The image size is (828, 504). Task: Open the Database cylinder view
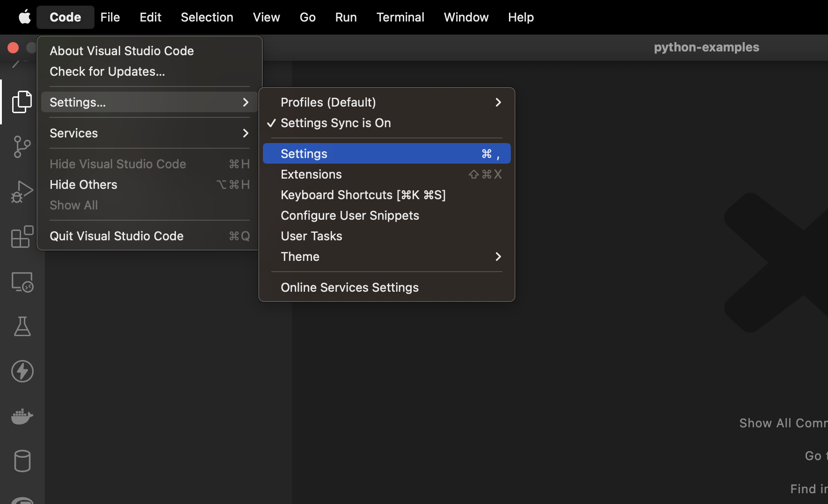point(22,461)
